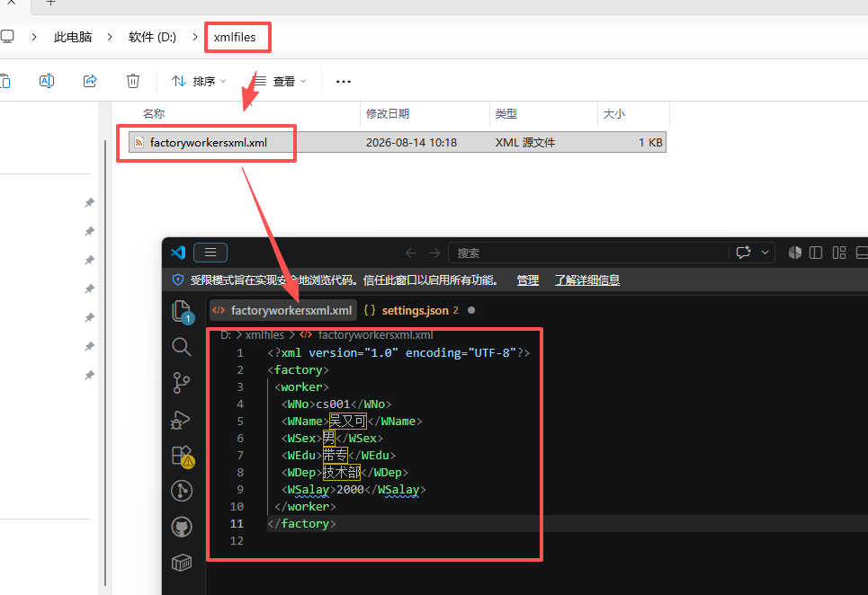Screen dimensions: 868x595
Task: Click the restricted mode shield icon
Action: tap(178, 280)
